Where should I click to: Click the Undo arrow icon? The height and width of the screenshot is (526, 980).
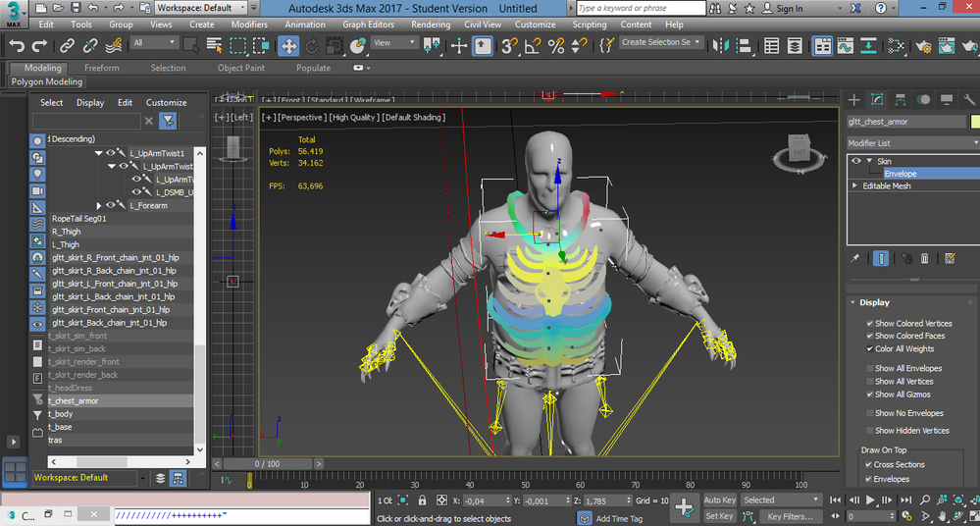[x=17, y=46]
